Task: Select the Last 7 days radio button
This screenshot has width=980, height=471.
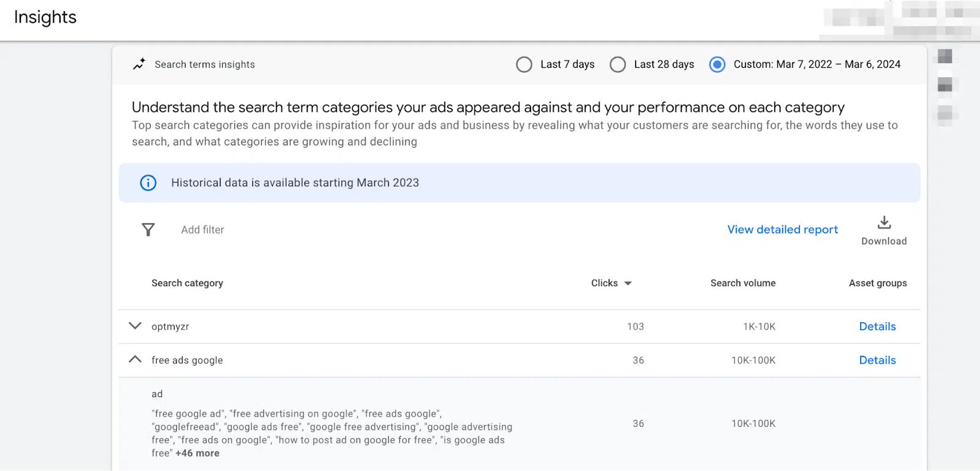Action: click(524, 64)
